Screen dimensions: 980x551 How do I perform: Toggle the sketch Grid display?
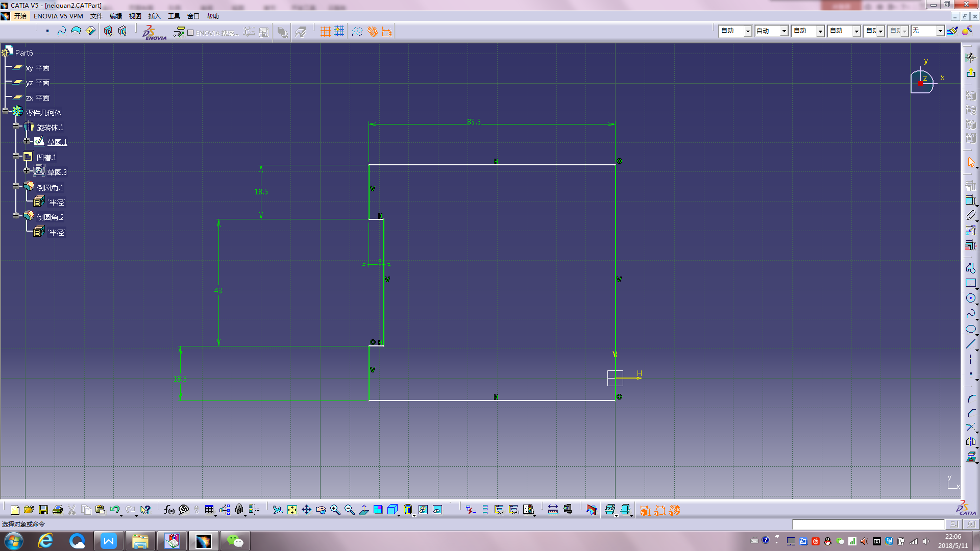325,32
